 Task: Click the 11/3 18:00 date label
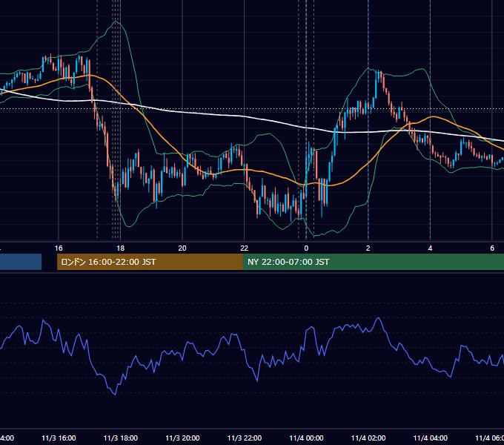pyautogui.click(x=121, y=438)
